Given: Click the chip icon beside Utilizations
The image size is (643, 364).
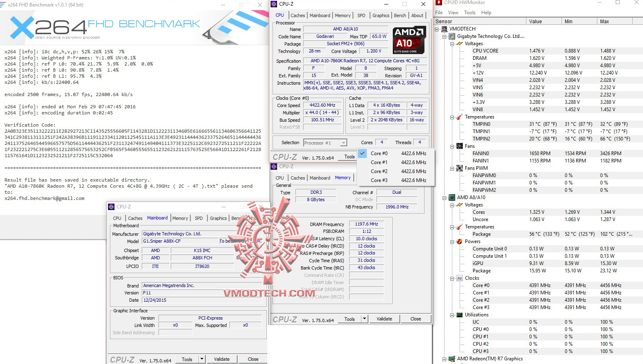Looking at the screenshot, I should (459, 315).
